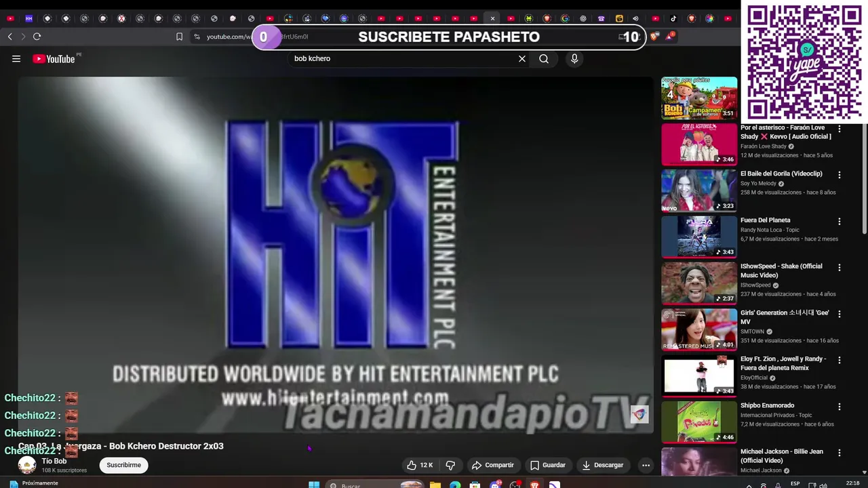Download the video with Descargar
Viewport: 868px width, 488px height.
pos(603,465)
